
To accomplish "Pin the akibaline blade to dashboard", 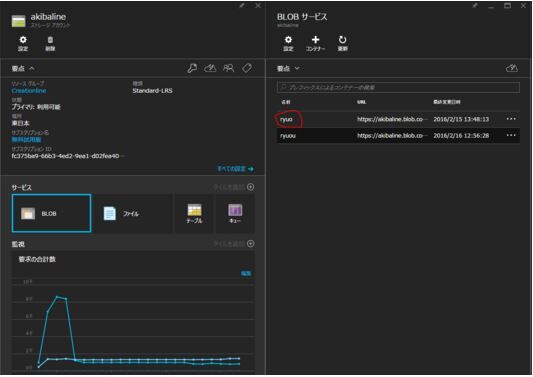I will click(242, 5).
